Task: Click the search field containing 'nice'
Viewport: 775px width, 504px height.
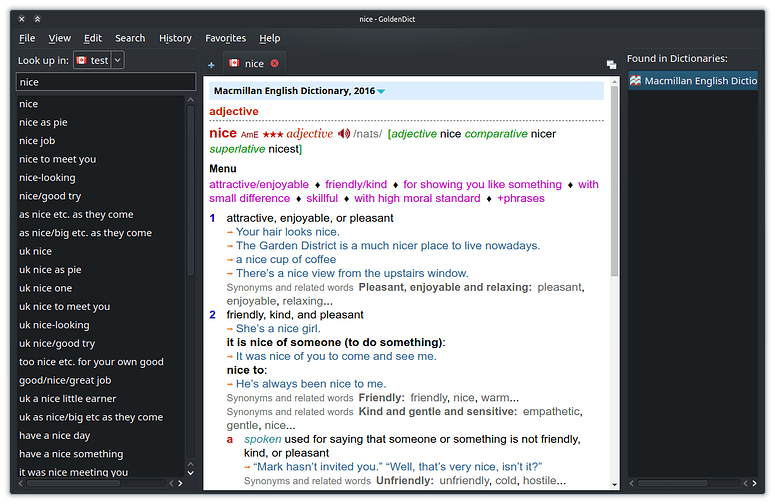Action: coord(106,82)
